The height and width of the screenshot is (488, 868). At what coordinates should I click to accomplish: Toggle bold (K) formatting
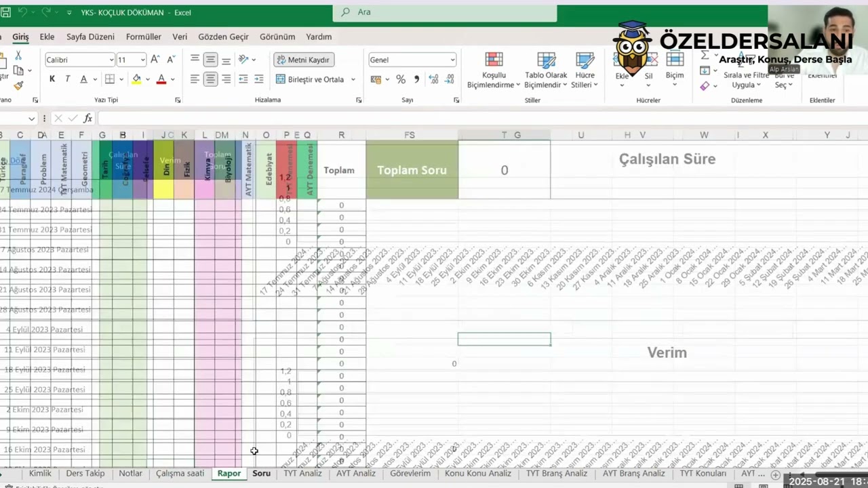tap(52, 79)
